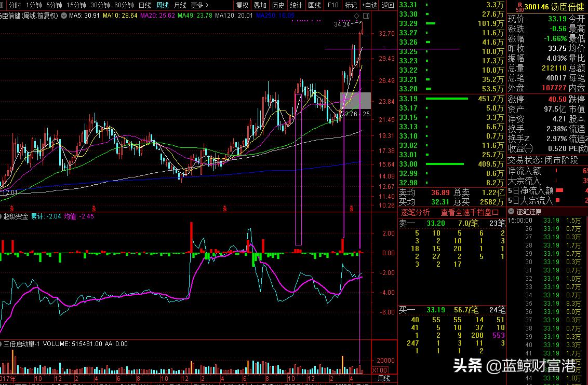Open the 画线 drawing tools
588x385 pixels.
314,5
